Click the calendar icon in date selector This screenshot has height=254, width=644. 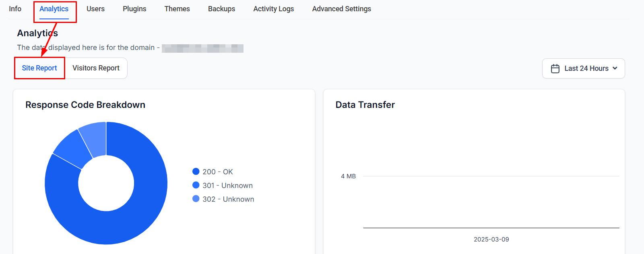pos(555,68)
